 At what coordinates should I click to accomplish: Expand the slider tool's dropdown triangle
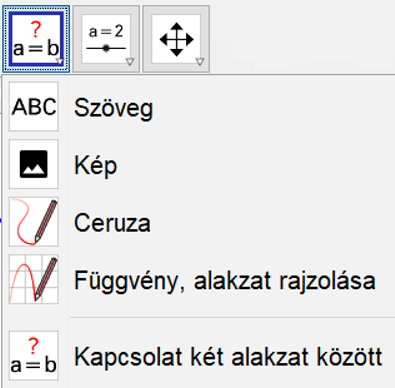pos(130,61)
